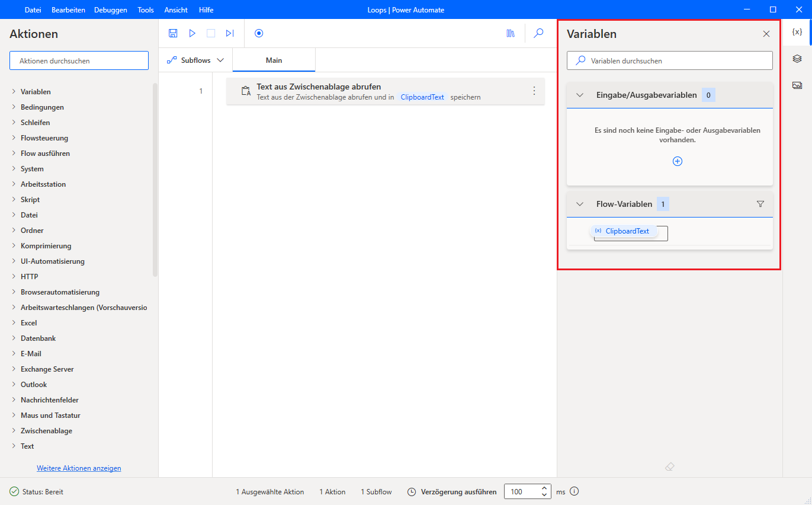The width and height of the screenshot is (812, 505).
Task: Close the Variablen panel
Action: pyautogui.click(x=766, y=34)
